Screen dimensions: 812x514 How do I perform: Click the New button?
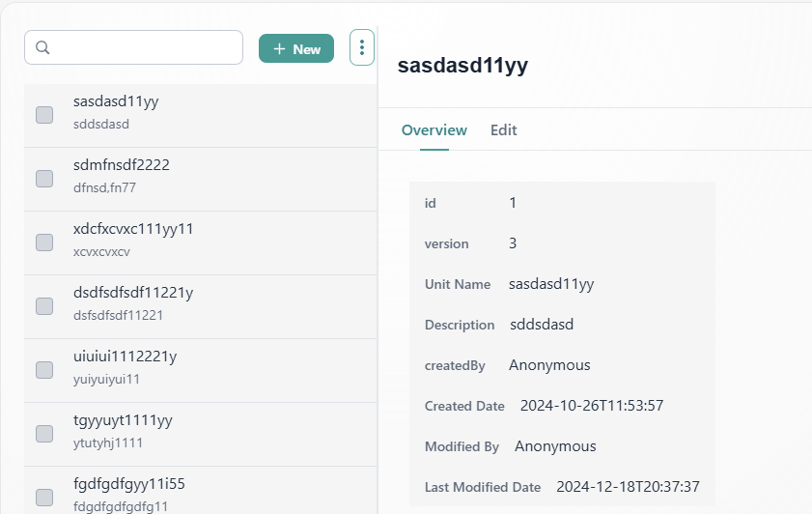[296, 48]
